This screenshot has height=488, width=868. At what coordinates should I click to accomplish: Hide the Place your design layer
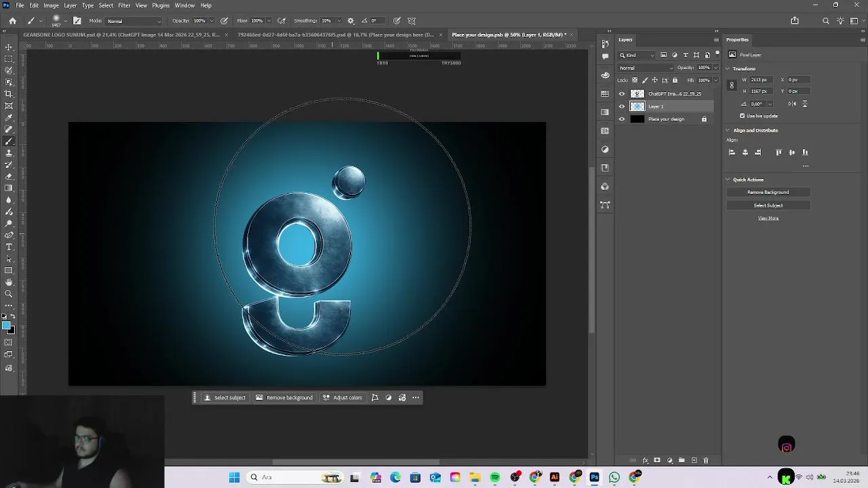pos(622,119)
